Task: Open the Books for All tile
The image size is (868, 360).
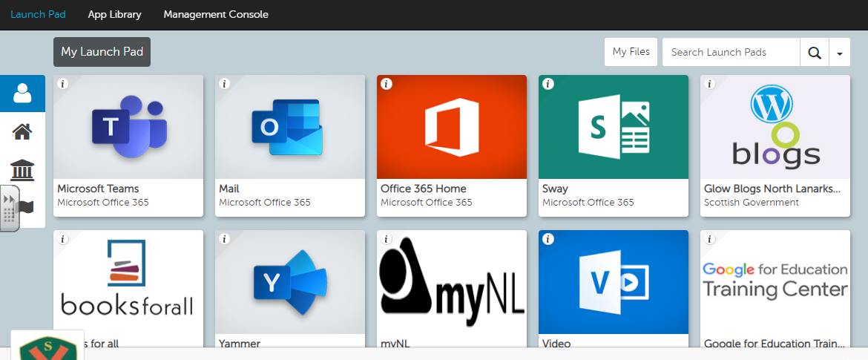Action: (128, 283)
